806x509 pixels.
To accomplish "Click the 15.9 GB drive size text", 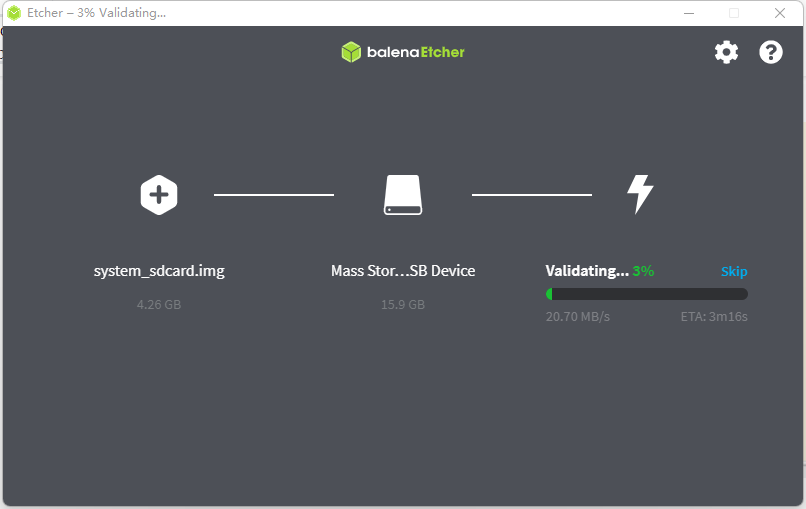I will click(403, 304).
